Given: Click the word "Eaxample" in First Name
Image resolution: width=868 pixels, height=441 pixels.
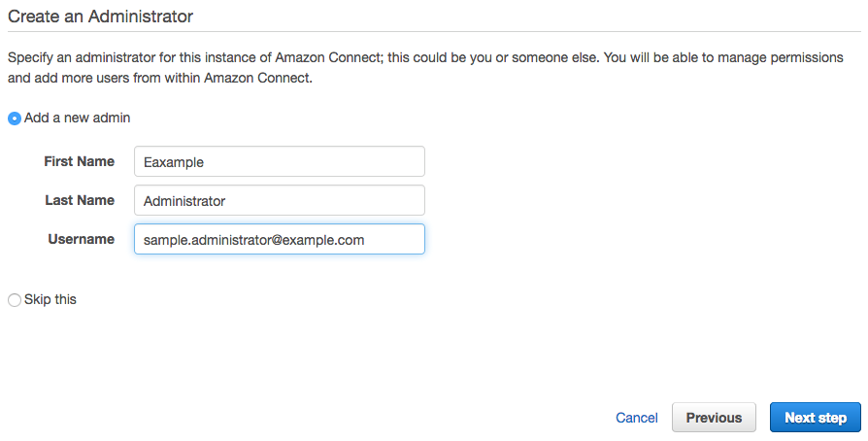Looking at the screenshot, I should pyautogui.click(x=174, y=162).
